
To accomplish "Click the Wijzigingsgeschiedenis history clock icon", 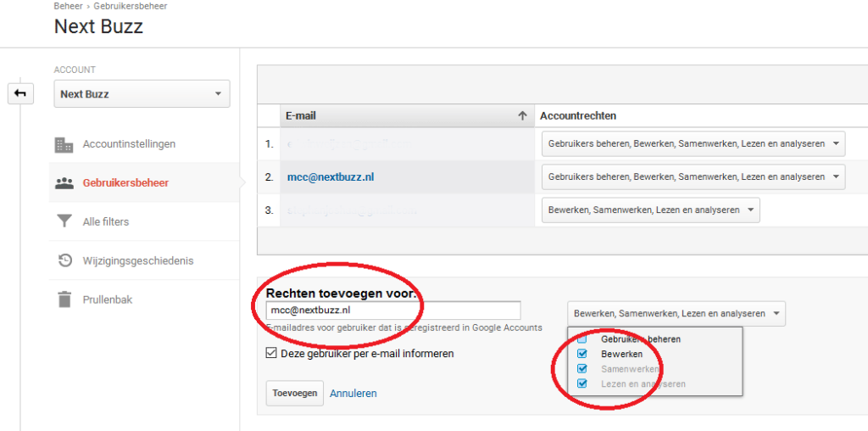I will point(64,260).
